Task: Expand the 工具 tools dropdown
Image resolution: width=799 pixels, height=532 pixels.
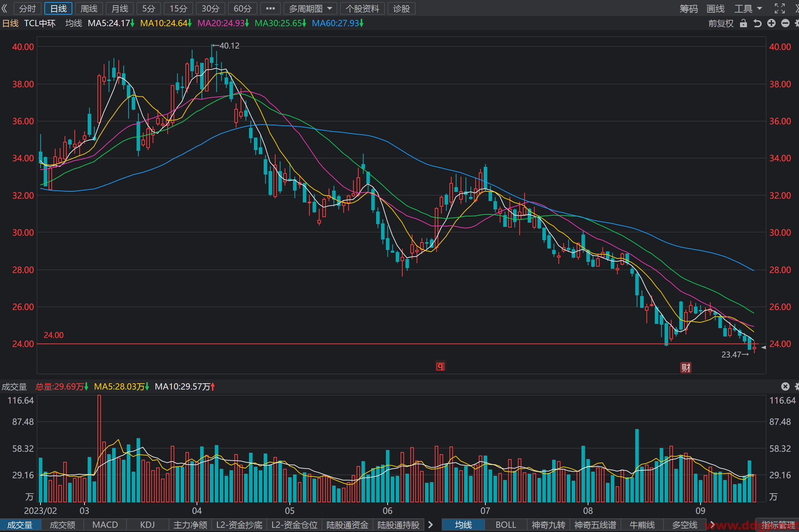Action: click(x=748, y=8)
